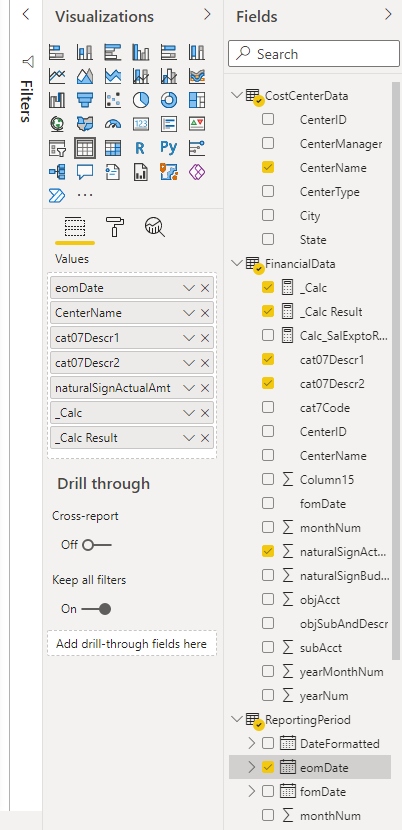The height and width of the screenshot is (830, 402).
Task: Expand the Filters pane
Action: pyautogui.click(x=25, y=14)
